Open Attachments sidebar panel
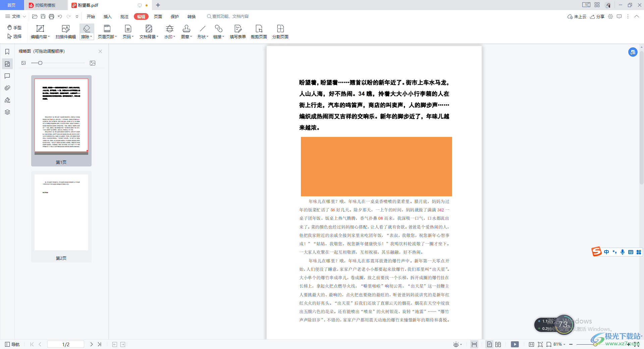The image size is (644, 349). coord(7,88)
